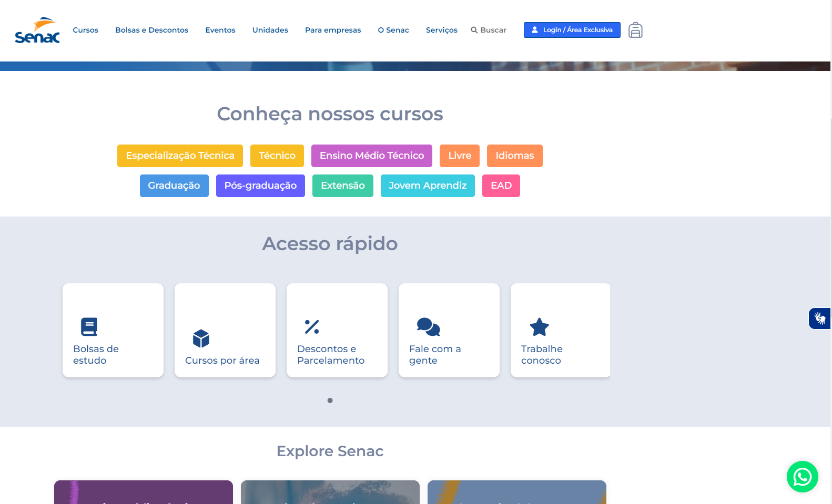Open the Cursos por área link
The image size is (832, 504).
(x=225, y=330)
